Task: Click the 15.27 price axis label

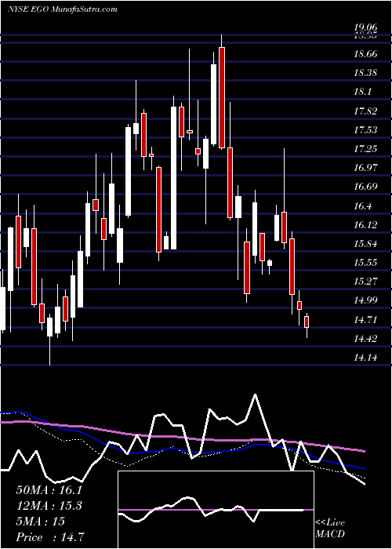Action: (x=366, y=282)
